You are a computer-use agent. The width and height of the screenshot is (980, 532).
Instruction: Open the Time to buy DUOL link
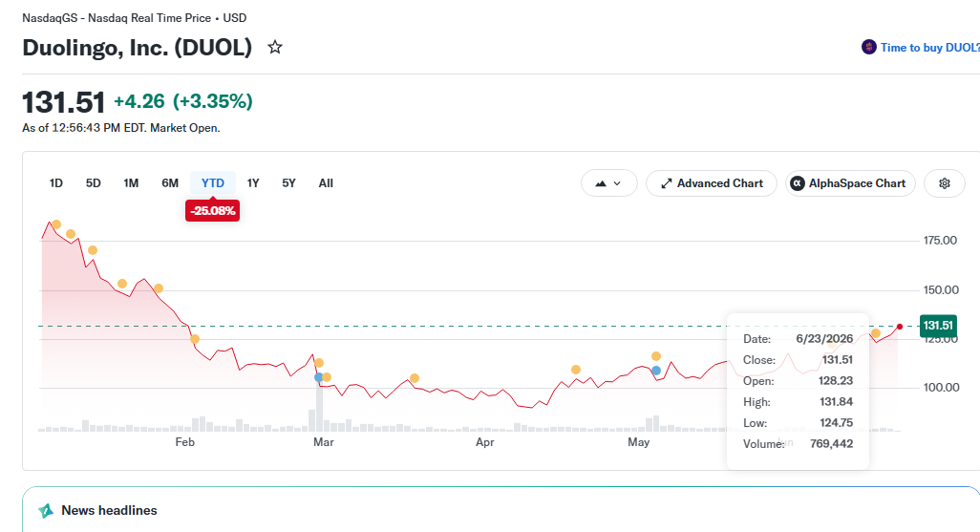[929, 48]
